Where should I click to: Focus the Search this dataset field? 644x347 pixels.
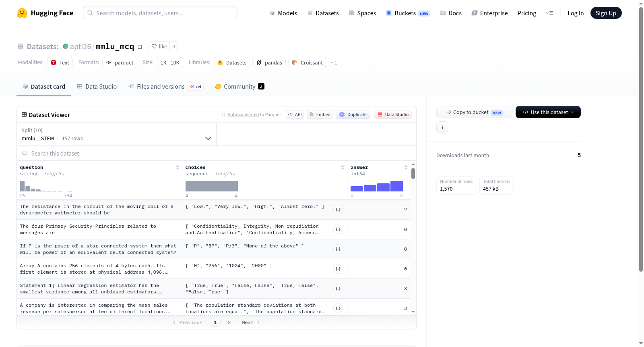(x=217, y=153)
